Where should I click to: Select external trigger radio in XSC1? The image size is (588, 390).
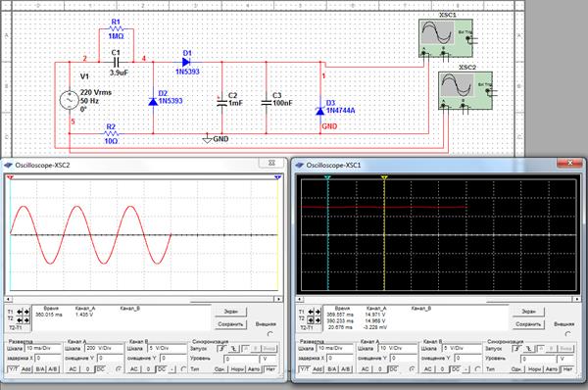568,334
